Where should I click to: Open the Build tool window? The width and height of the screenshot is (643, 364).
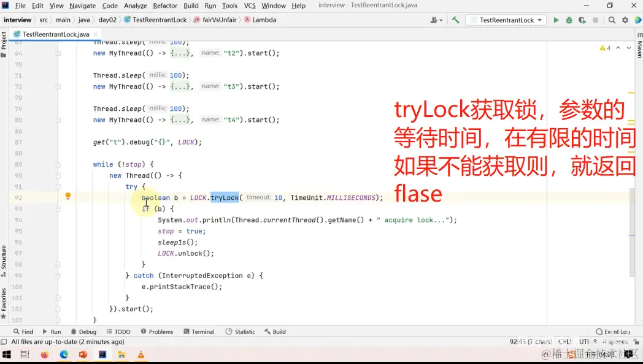pyautogui.click(x=275, y=332)
